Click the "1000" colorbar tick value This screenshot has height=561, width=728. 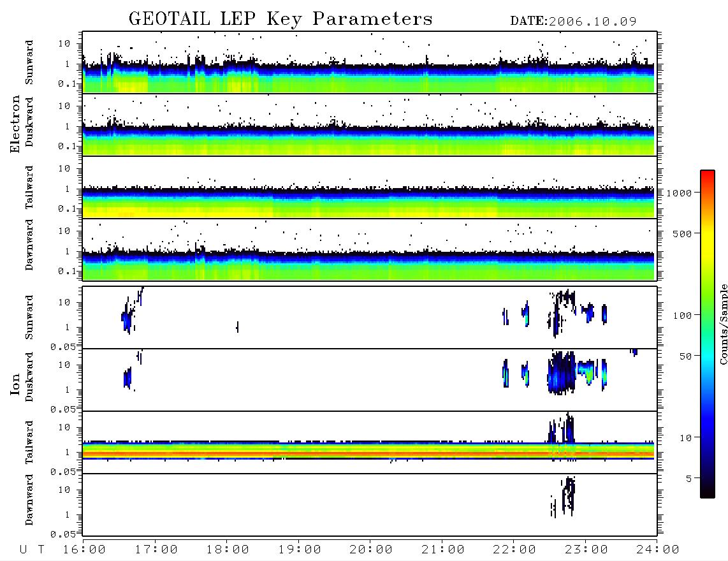click(x=679, y=193)
